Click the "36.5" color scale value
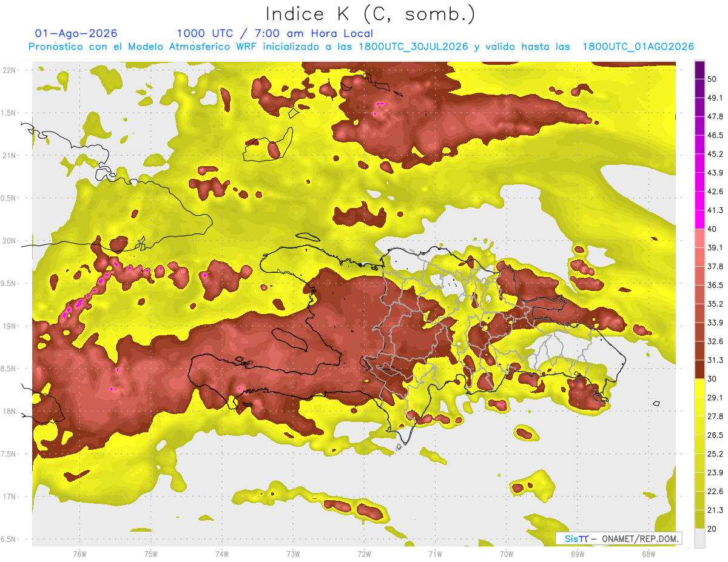The width and height of the screenshot is (728, 562). 715,285
